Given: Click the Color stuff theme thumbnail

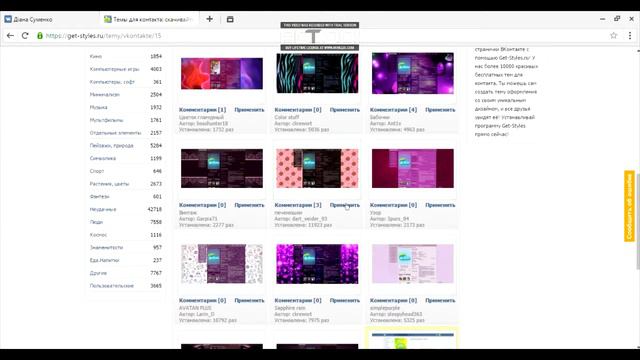Looking at the screenshot, I should click(x=317, y=73).
